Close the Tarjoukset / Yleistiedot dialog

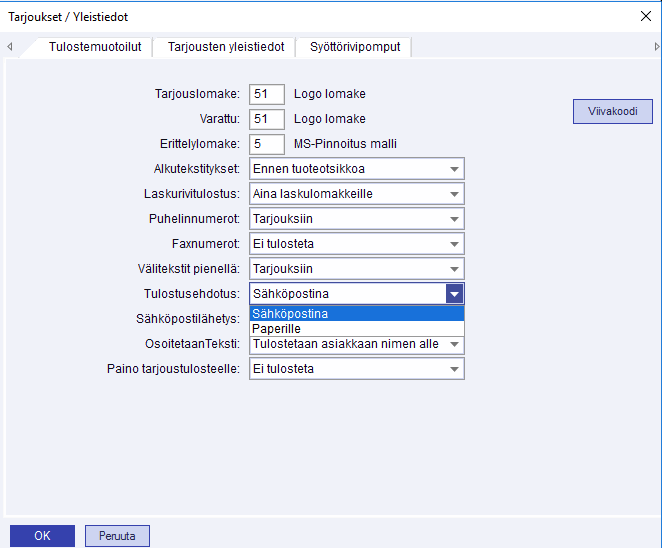coord(644,16)
